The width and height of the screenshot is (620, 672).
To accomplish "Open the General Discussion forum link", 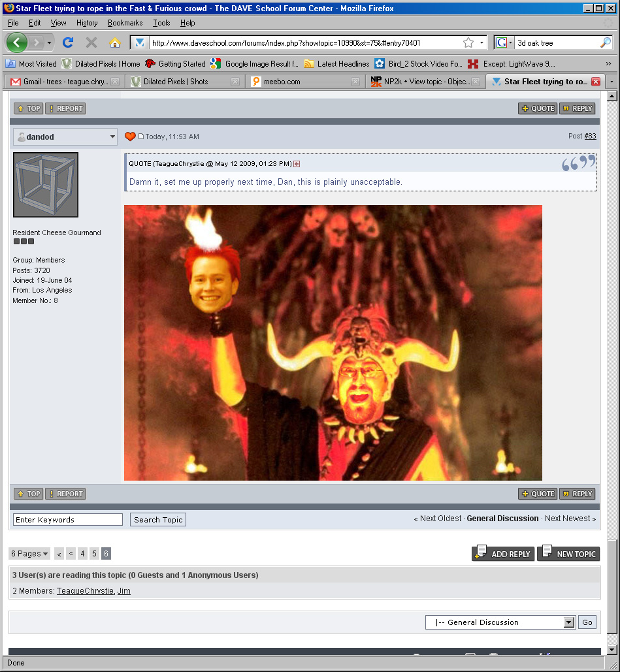I will (502, 519).
